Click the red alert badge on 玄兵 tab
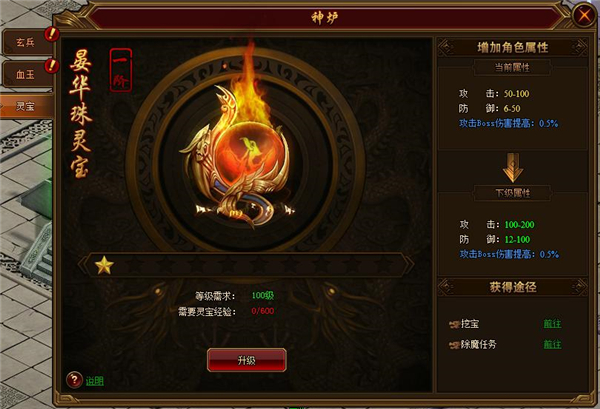 click(x=51, y=34)
